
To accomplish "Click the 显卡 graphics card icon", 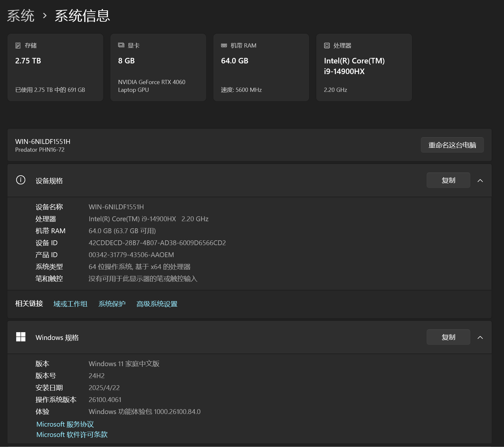I will pos(121,45).
